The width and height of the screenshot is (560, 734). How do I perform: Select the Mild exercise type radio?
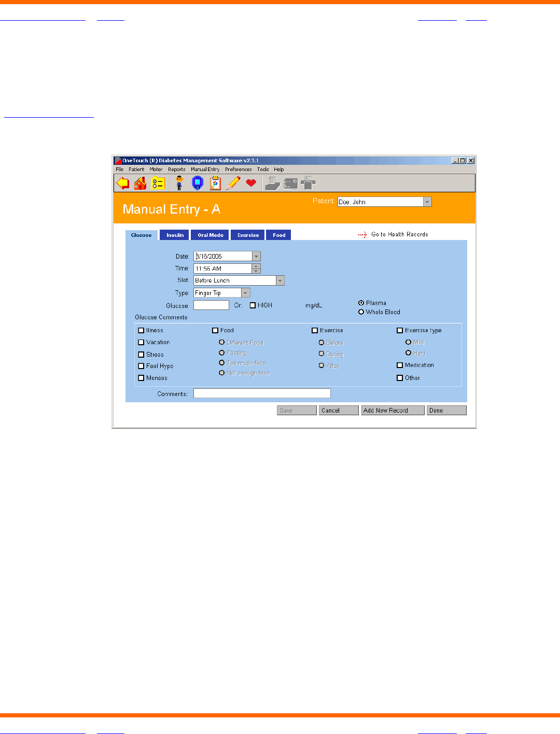[409, 342]
